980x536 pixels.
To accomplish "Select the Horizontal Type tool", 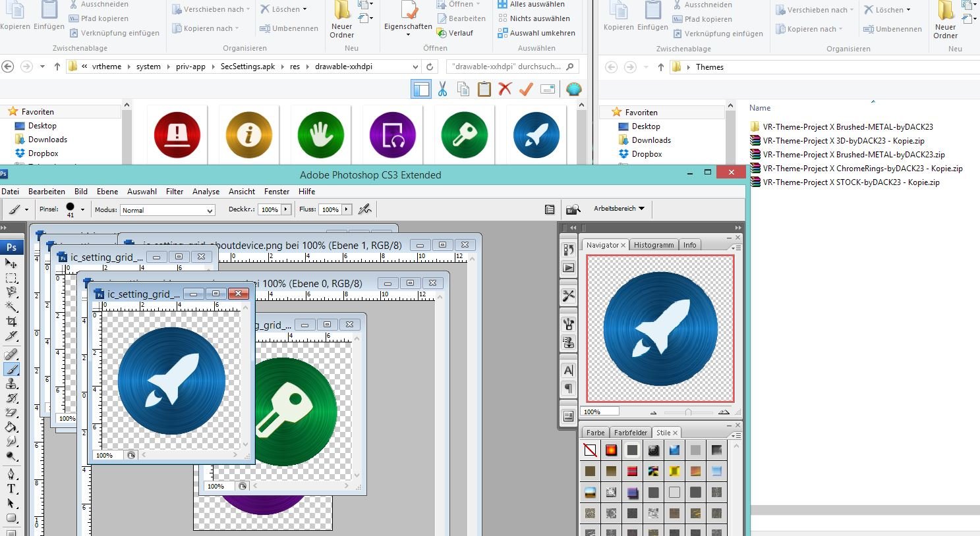I will coord(11,489).
